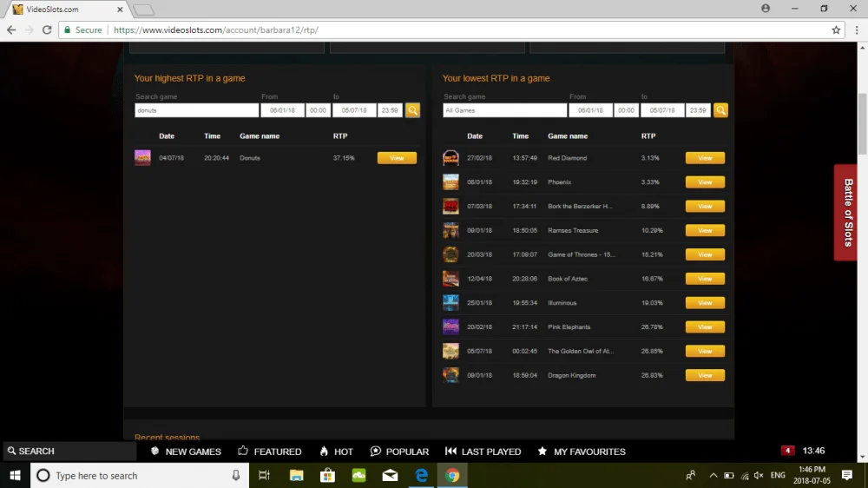Click Game of Thrones game thumbnail

[x=450, y=254]
